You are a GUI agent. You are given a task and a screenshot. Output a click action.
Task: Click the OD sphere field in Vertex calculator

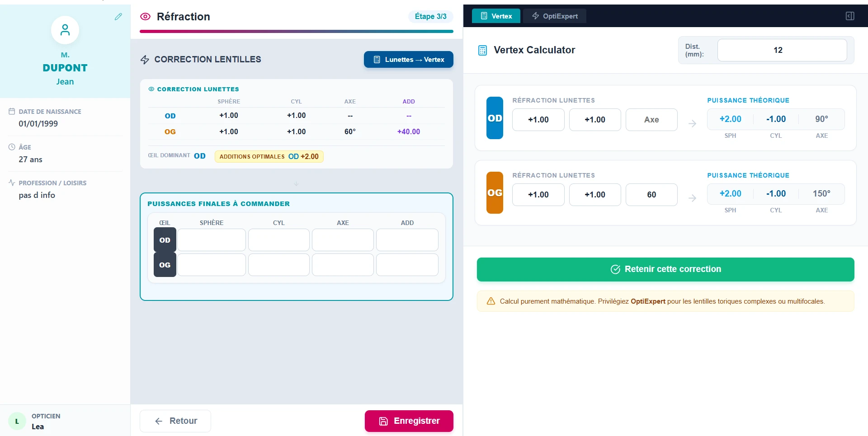coord(538,120)
